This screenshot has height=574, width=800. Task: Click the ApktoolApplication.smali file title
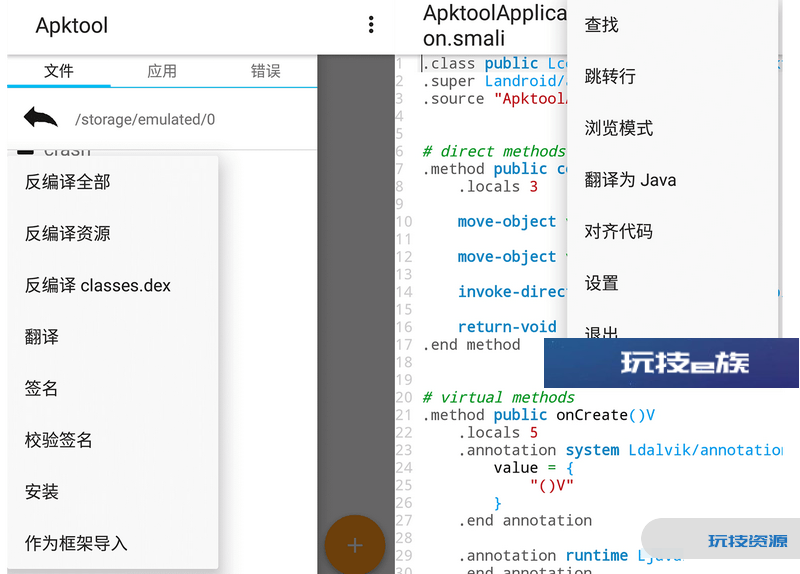494,26
